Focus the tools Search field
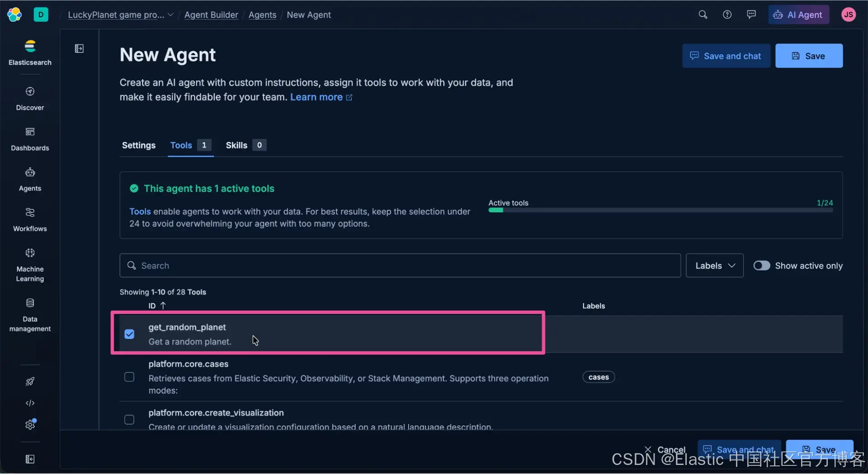 click(400, 266)
